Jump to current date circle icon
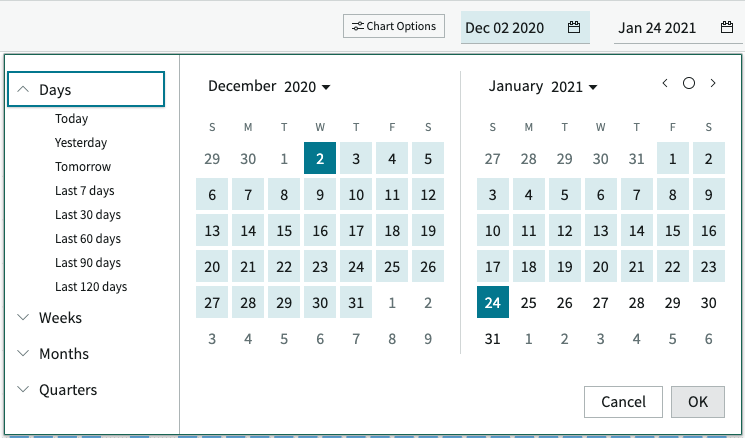 (689, 83)
